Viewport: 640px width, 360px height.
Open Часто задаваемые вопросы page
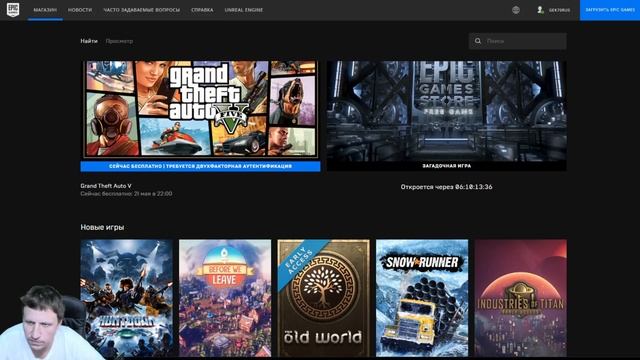pyautogui.click(x=142, y=10)
